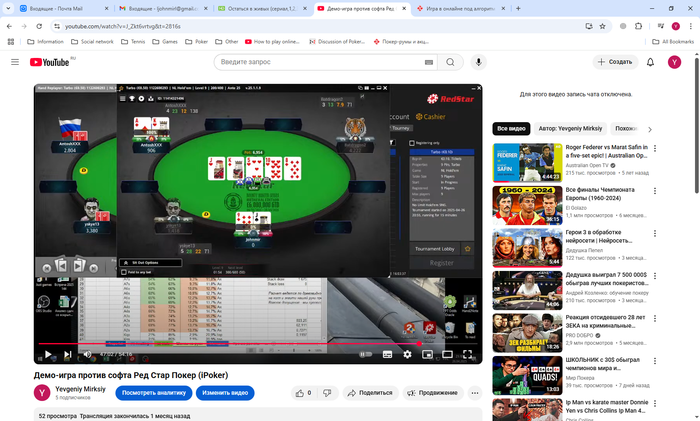Open options for Герои 3 video
Viewport: 700px width, 421px height.
click(x=654, y=233)
